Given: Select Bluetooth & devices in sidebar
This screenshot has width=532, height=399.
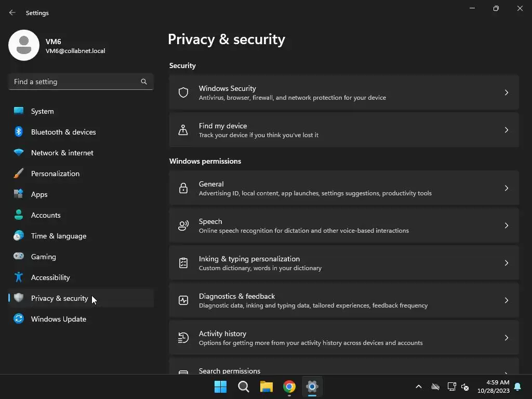Looking at the screenshot, I should pyautogui.click(x=81, y=132).
